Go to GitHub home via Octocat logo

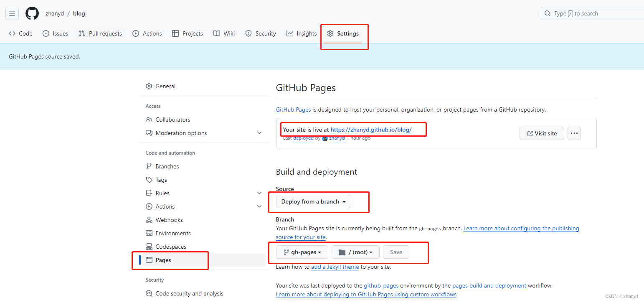click(x=32, y=13)
